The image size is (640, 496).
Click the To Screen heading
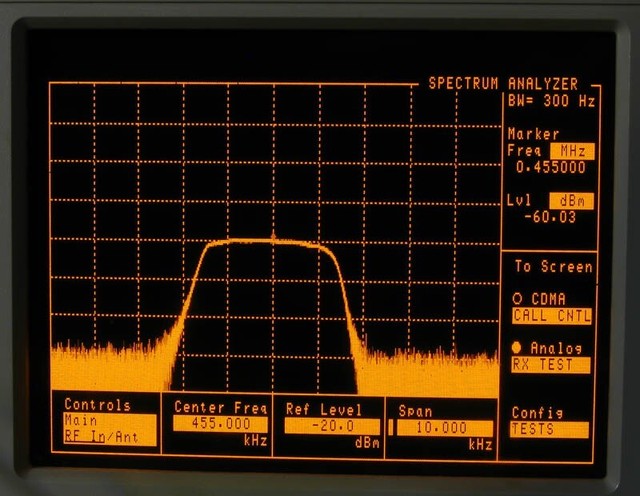coord(553,267)
